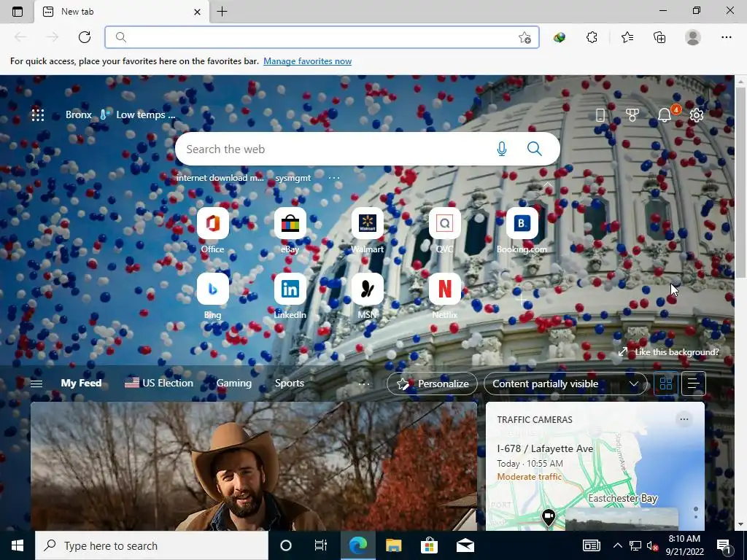
Task: Open Mail app from taskbar
Action: click(x=465, y=545)
